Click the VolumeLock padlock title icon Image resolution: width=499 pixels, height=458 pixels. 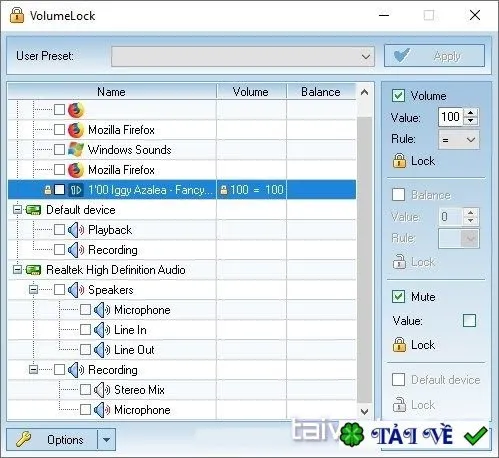point(17,15)
